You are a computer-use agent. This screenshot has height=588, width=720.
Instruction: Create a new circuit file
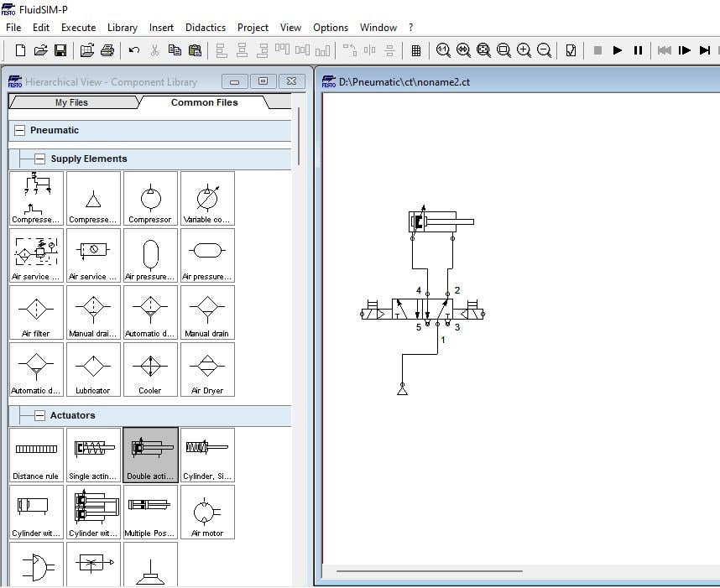(x=19, y=50)
